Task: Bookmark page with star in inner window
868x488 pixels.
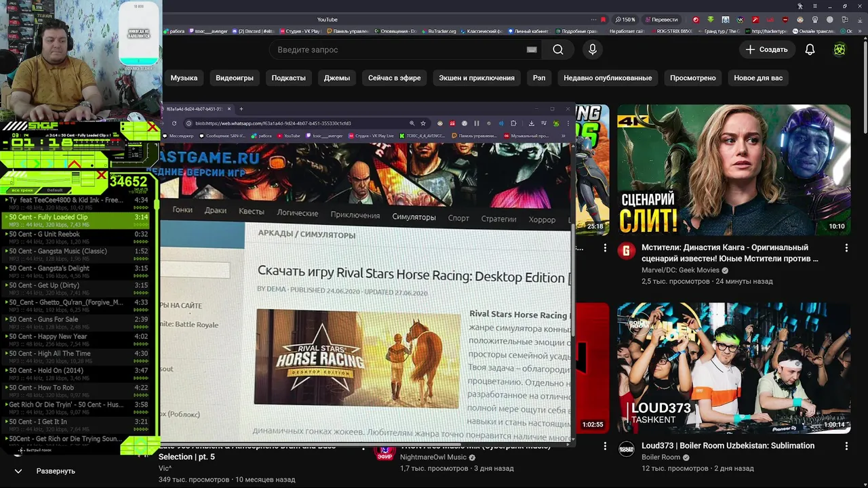Action: pyautogui.click(x=423, y=123)
